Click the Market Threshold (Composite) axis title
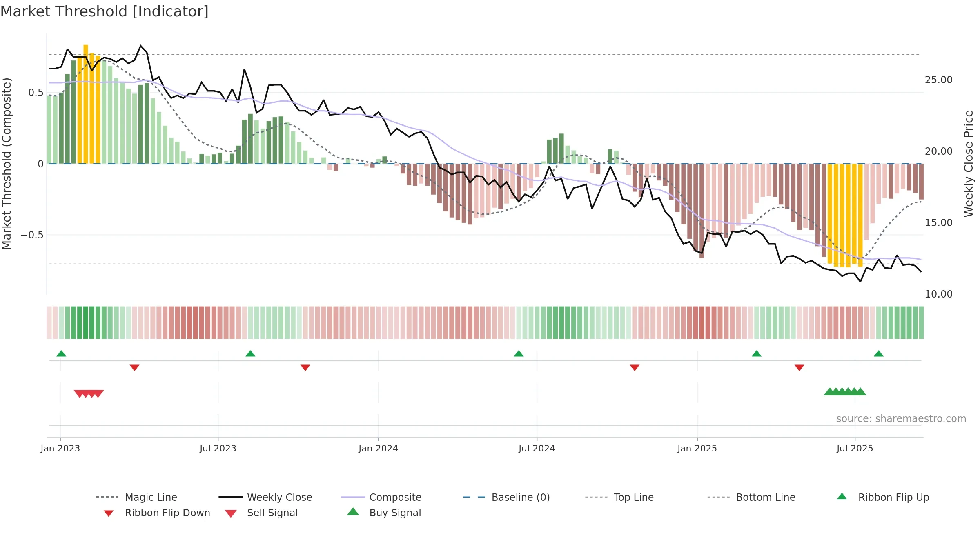 click(x=7, y=164)
